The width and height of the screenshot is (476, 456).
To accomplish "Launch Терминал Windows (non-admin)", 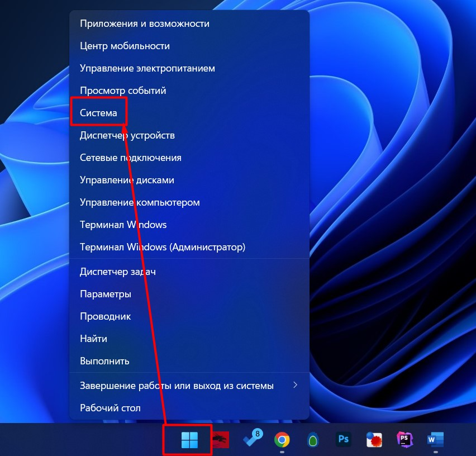I will click(x=189, y=225).
